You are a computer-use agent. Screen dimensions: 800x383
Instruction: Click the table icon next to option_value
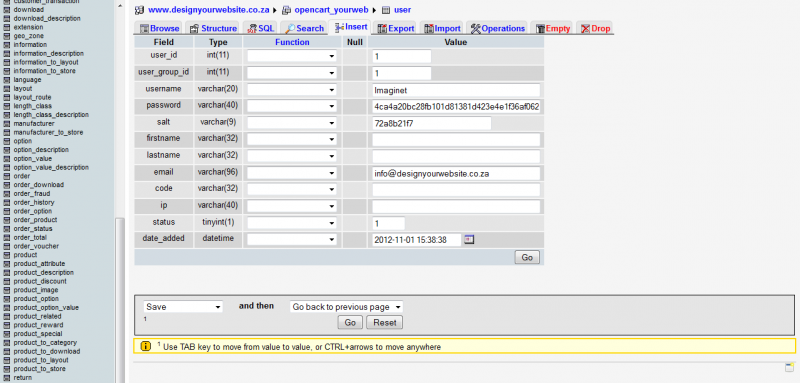(7, 159)
